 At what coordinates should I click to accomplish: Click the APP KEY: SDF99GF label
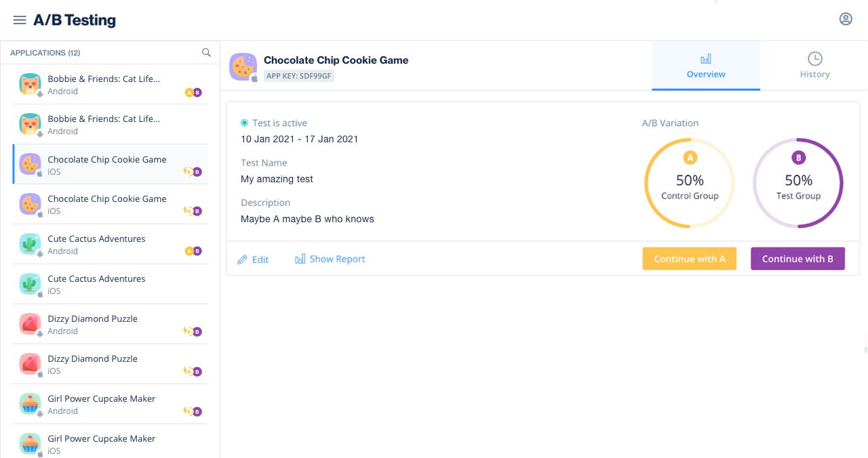pyautogui.click(x=299, y=76)
